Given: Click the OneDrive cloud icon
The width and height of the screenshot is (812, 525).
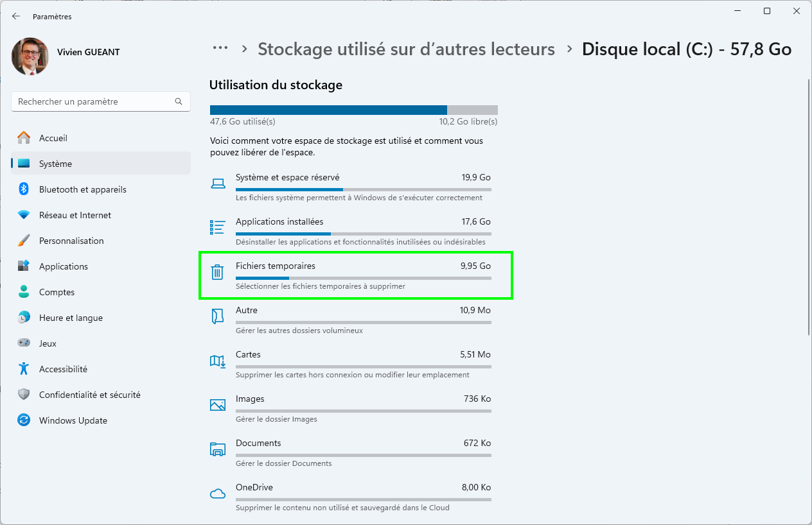Looking at the screenshot, I should [218, 494].
